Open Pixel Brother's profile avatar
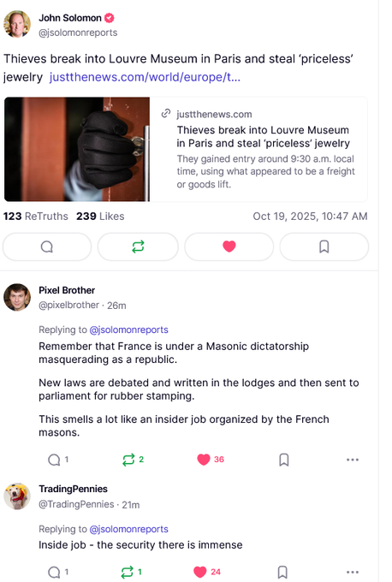This screenshot has width=392, height=582. [17, 297]
